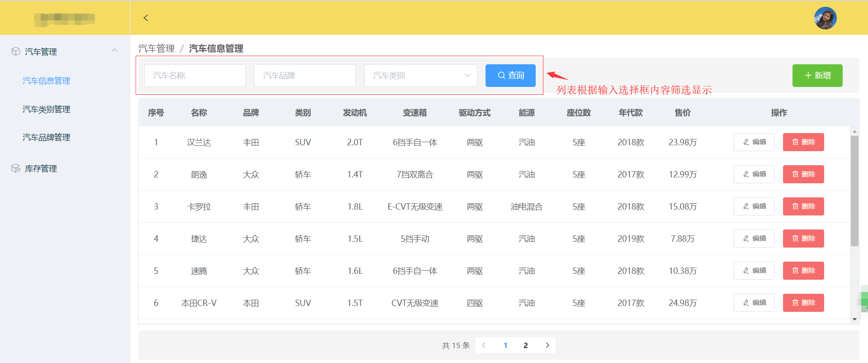868x363 pixels.
Task: Click the 7挡双离合 cell
Action: [415, 175]
